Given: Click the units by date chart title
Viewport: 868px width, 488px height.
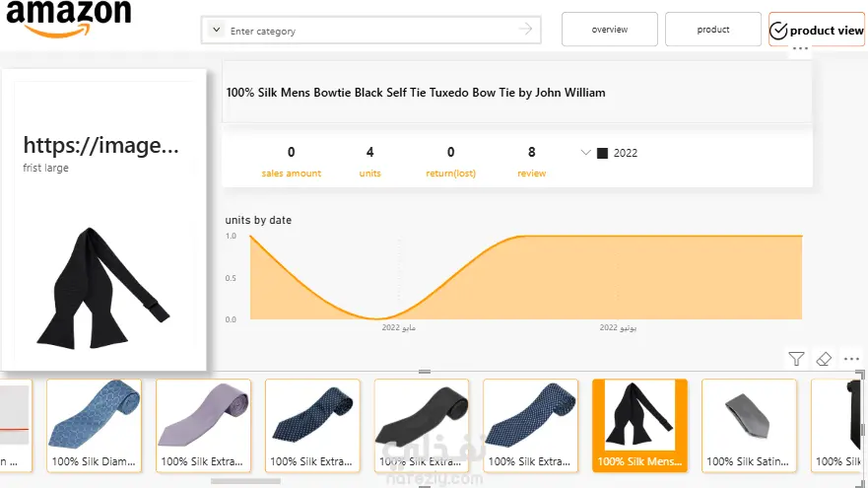Looking at the screenshot, I should tap(258, 220).
